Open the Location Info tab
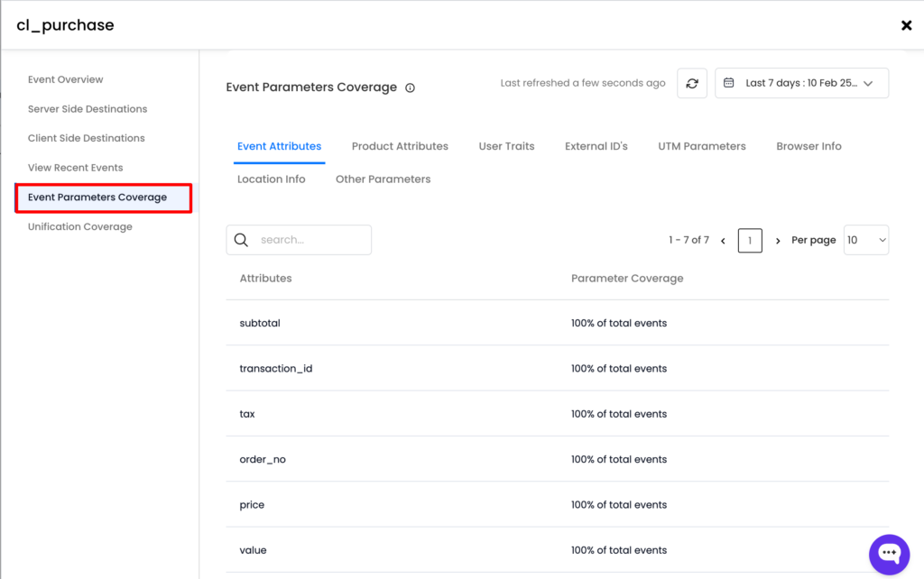Image resolution: width=924 pixels, height=579 pixels. [x=271, y=179]
